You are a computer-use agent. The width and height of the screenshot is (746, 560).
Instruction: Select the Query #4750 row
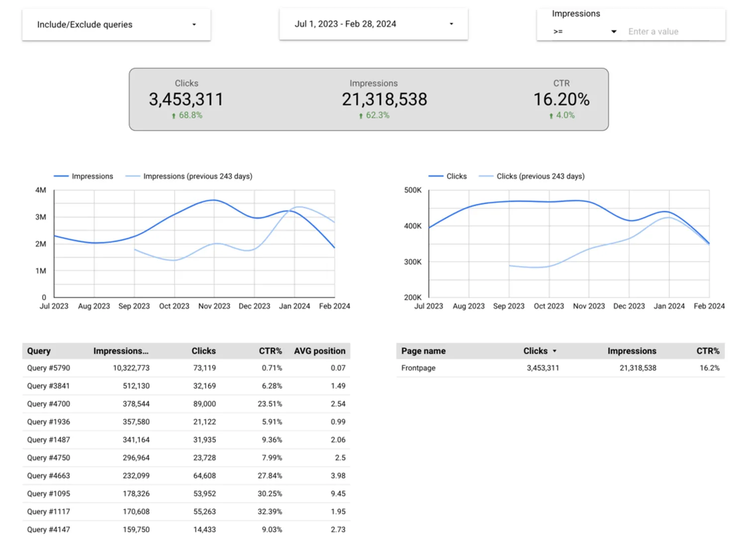click(186, 458)
